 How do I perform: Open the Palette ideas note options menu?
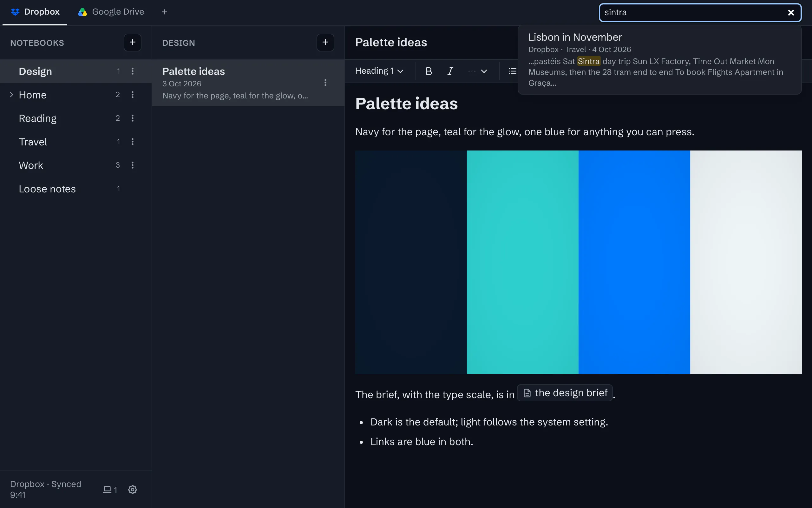325,83
